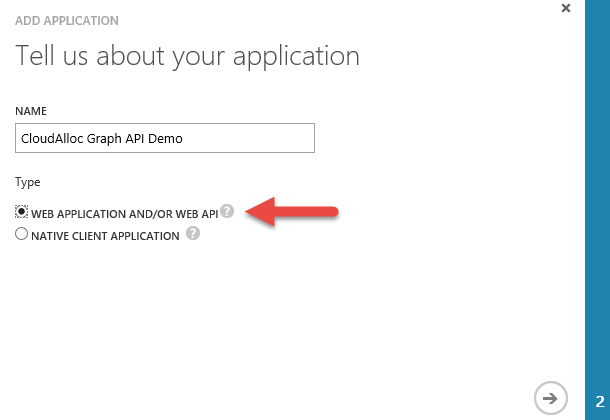Screen dimensions: 610x420
Task: Click the 'NATIVE CLIENT APPLICATION' label text
Action: tap(105, 236)
